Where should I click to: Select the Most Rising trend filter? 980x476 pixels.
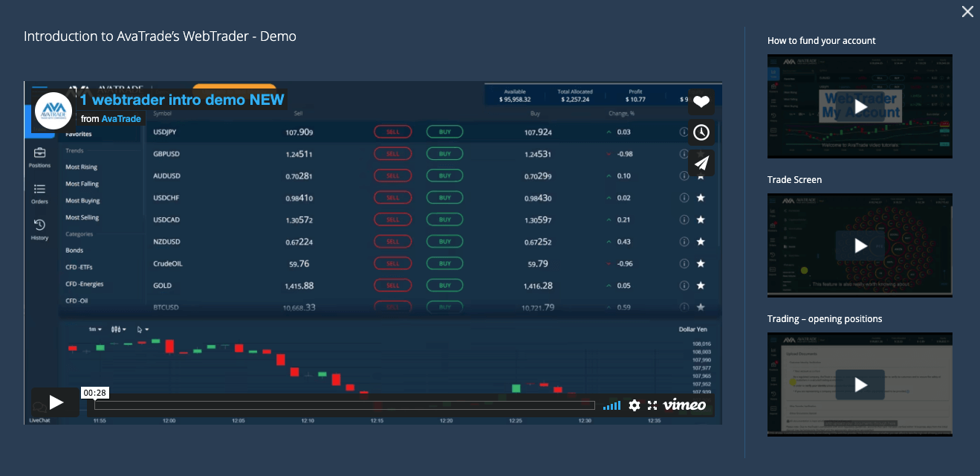82,167
